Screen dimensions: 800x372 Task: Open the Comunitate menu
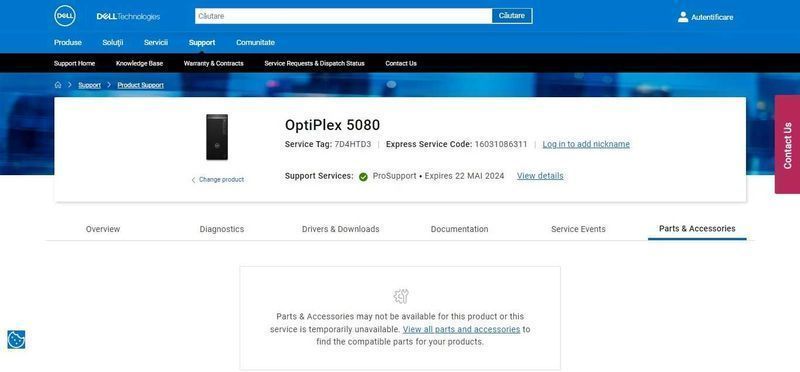[x=255, y=42]
